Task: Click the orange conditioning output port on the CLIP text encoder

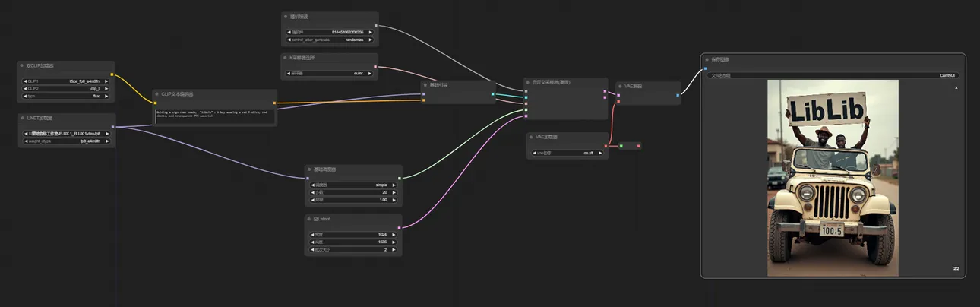Action: click(x=275, y=103)
